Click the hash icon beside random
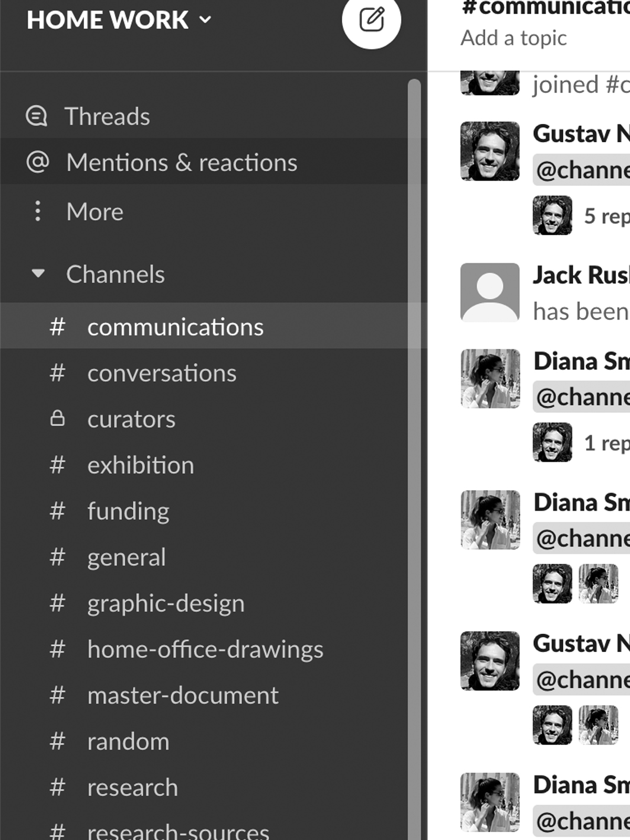 57,741
